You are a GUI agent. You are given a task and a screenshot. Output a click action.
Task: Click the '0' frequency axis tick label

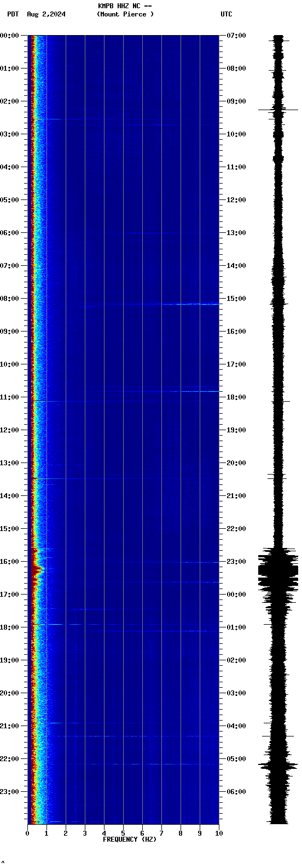click(27, 833)
